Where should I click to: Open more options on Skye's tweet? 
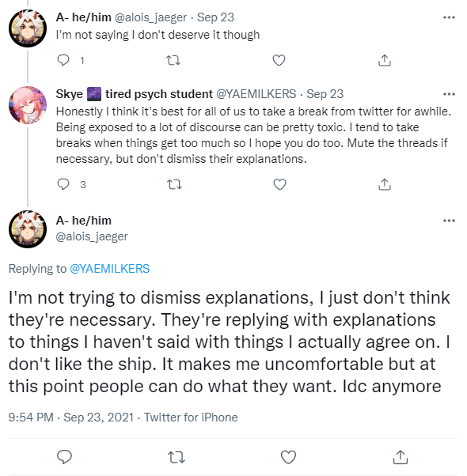coord(449,94)
